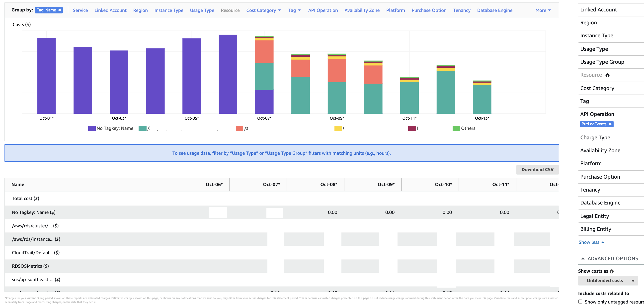644x306 pixels.
Task: Click the maroon legend swatch
Action: [412, 128]
